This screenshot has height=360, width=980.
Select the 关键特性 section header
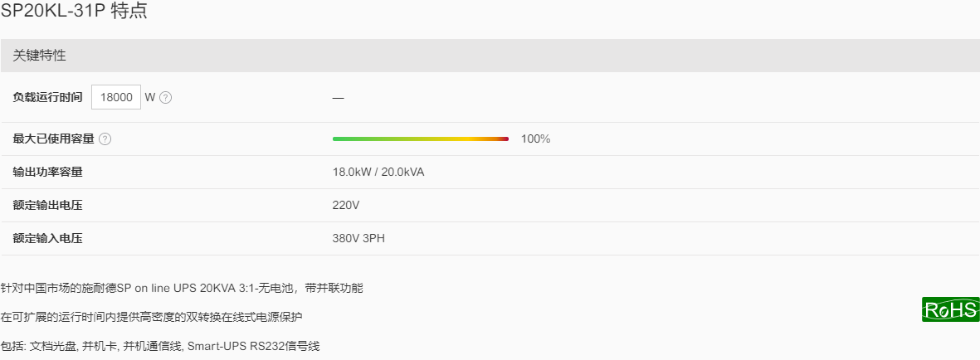pyautogui.click(x=490, y=56)
